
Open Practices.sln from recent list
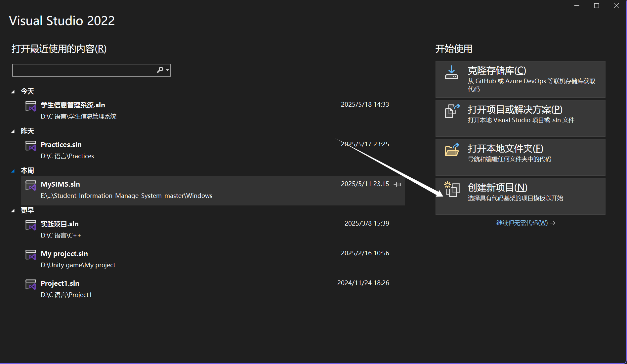[213, 150]
